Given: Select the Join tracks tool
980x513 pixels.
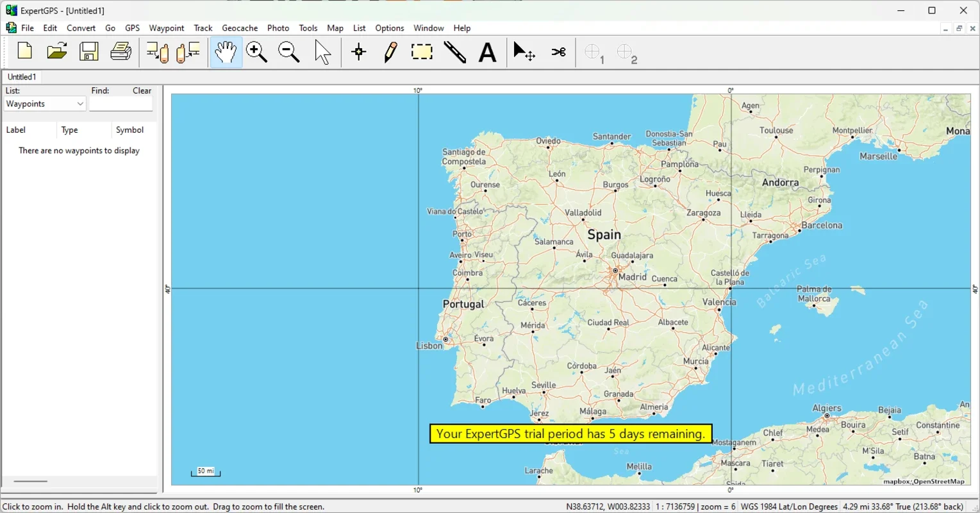Looking at the screenshot, I should [559, 53].
